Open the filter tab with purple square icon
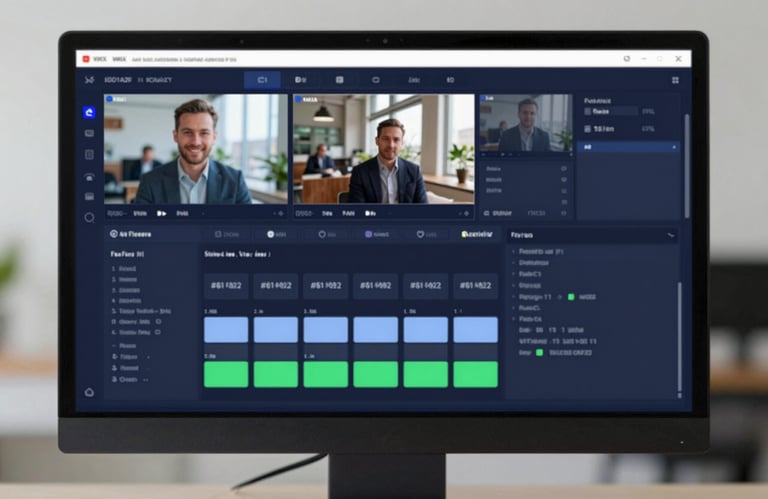Screen dimensions: 768x499 click(x=377, y=235)
